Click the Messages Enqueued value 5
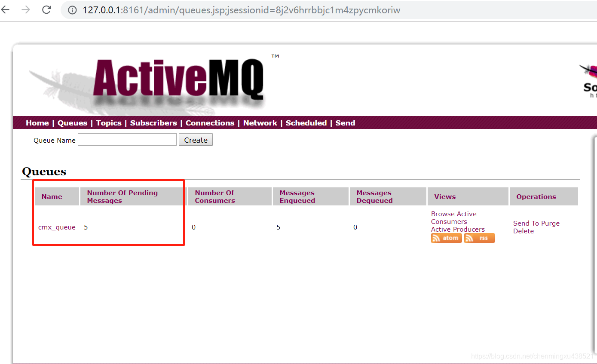The height and width of the screenshot is (364, 597). [x=279, y=227]
